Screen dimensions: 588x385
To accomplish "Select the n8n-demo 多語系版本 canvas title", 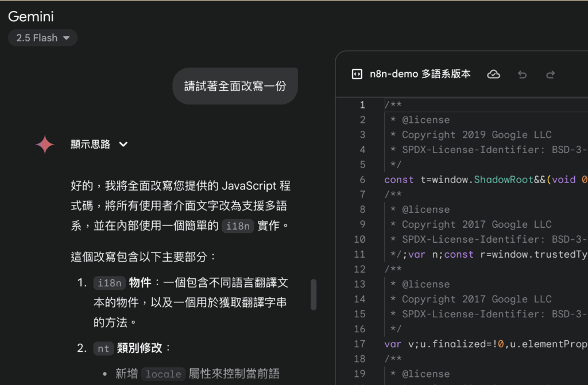I will pyautogui.click(x=420, y=74).
